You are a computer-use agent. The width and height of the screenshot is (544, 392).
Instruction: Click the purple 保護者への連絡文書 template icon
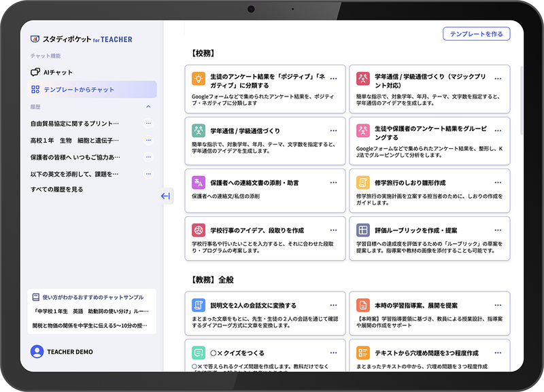point(197,181)
